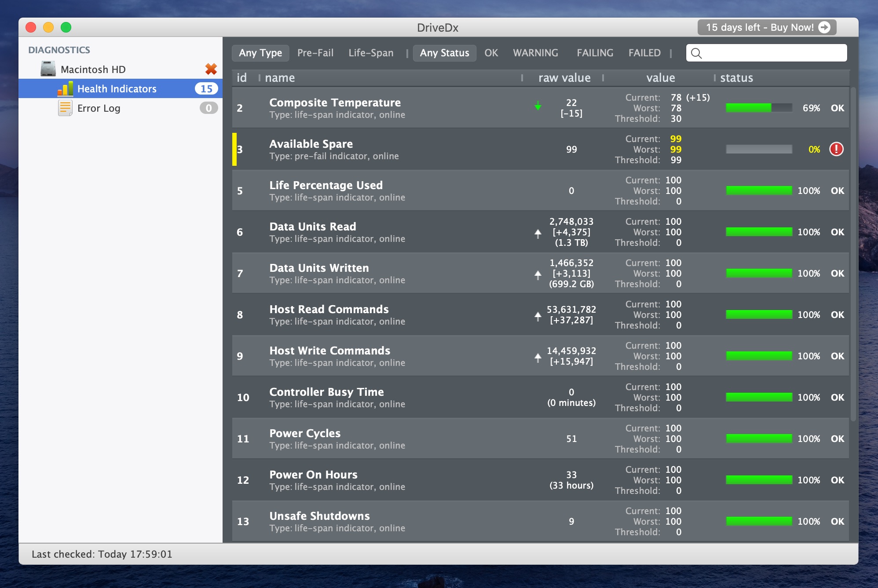This screenshot has height=588, width=878.
Task: Click the Macintosh HD drive icon
Action: (48, 69)
